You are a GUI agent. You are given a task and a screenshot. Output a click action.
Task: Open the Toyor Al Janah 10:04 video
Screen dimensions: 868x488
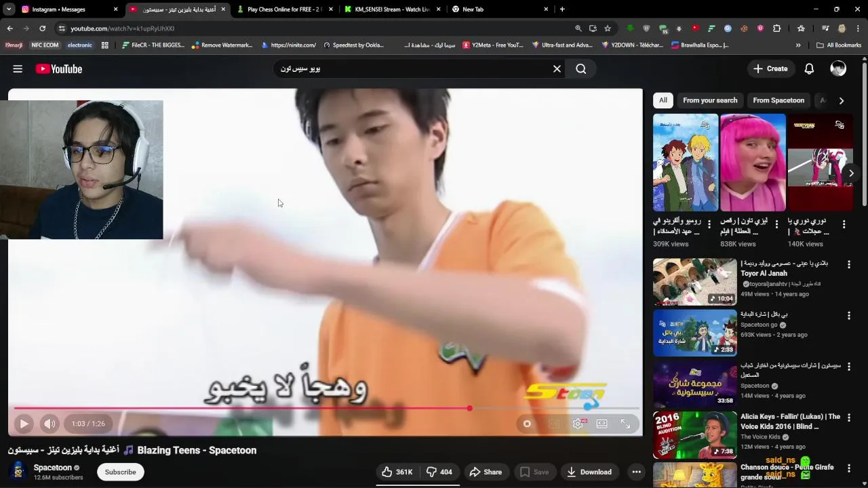click(x=695, y=281)
